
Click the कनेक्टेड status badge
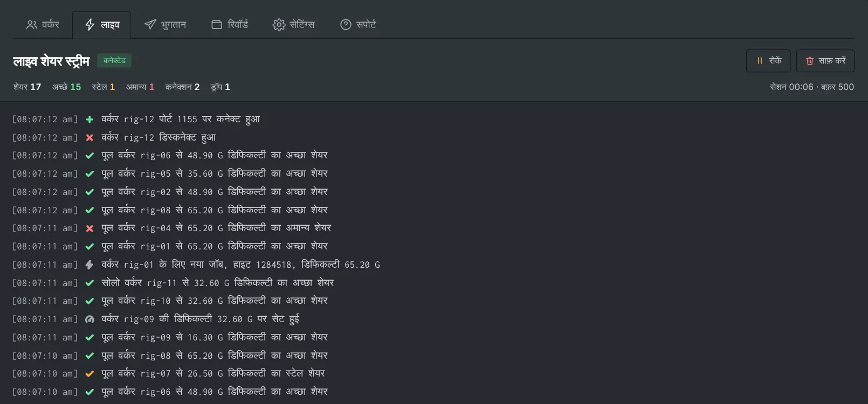coord(114,61)
